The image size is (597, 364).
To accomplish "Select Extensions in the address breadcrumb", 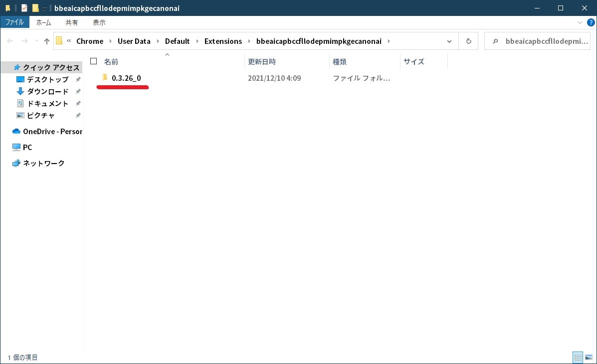I will click(223, 41).
